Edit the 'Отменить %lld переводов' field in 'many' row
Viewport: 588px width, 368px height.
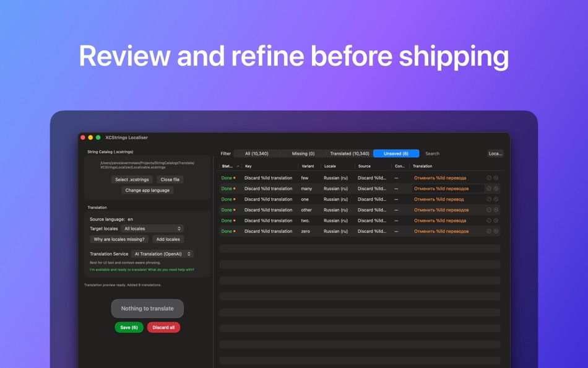click(447, 188)
